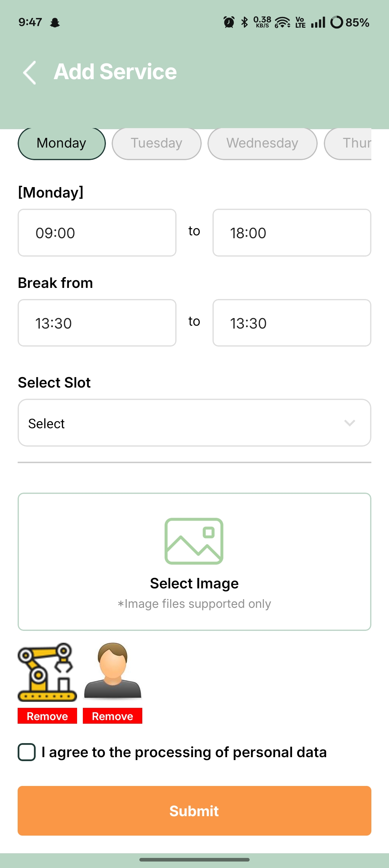Check the personal data agreement box
389x868 pixels.
[x=27, y=752]
